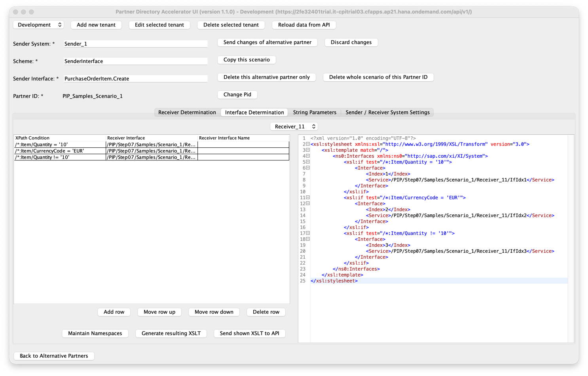Screen dimensions: 588x376
Task: Open the Receiver_11 receiver dropdown
Action: [294, 126]
